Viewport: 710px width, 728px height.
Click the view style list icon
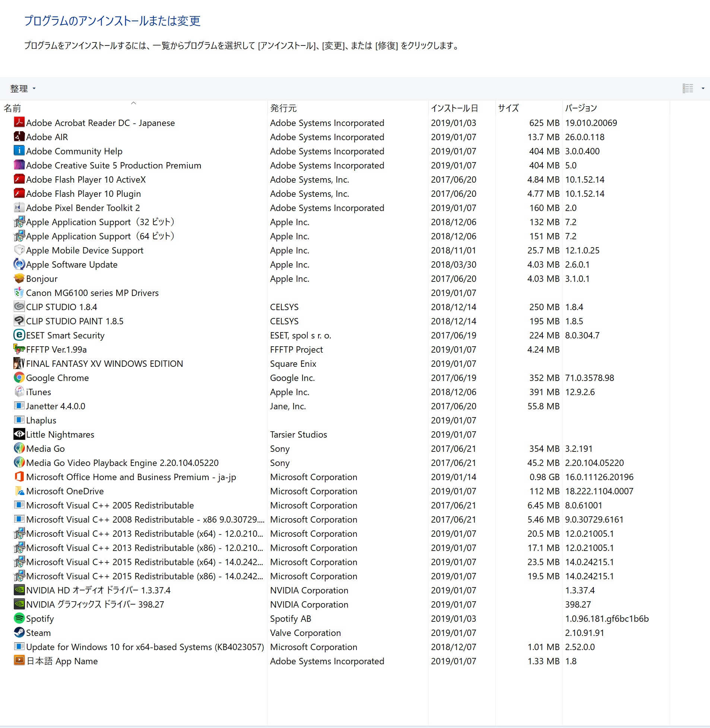coord(688,88)
